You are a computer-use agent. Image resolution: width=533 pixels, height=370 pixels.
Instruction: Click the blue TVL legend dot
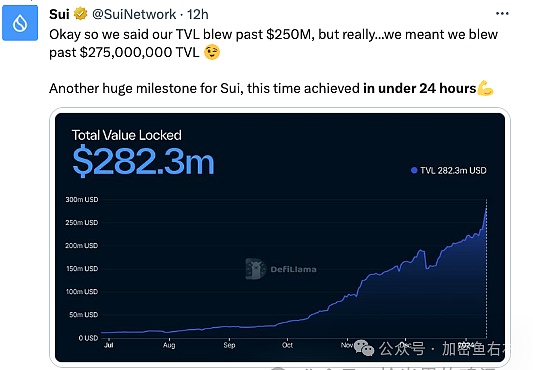pyautogui.click(x=414, y=170)
